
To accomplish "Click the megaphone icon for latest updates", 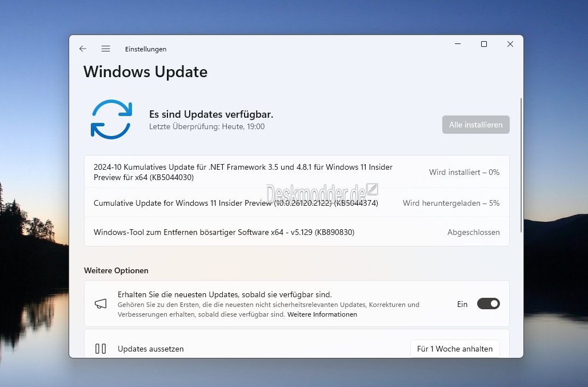I will pyautogui.click(x=101, y=304).
